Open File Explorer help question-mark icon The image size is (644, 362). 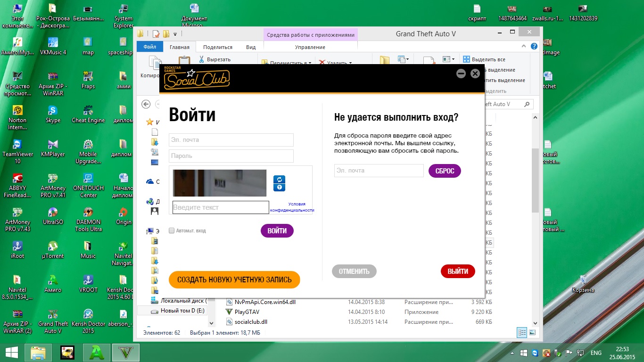coord(534,47)
